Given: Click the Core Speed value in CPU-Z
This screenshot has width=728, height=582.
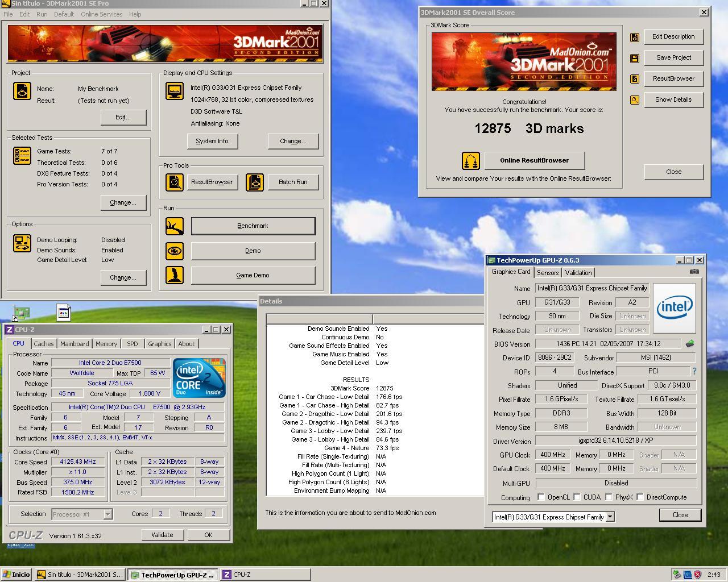Looking at the screenshot, I should point(78,462).
